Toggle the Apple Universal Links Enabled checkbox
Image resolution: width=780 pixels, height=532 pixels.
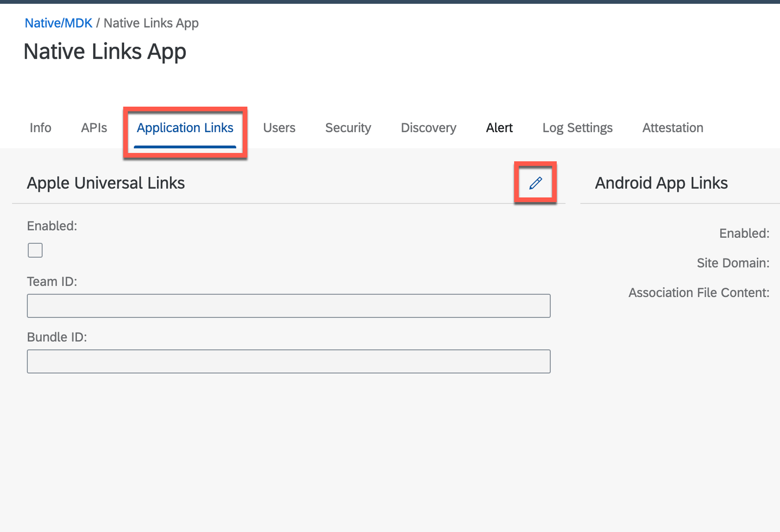pos(35,250)
